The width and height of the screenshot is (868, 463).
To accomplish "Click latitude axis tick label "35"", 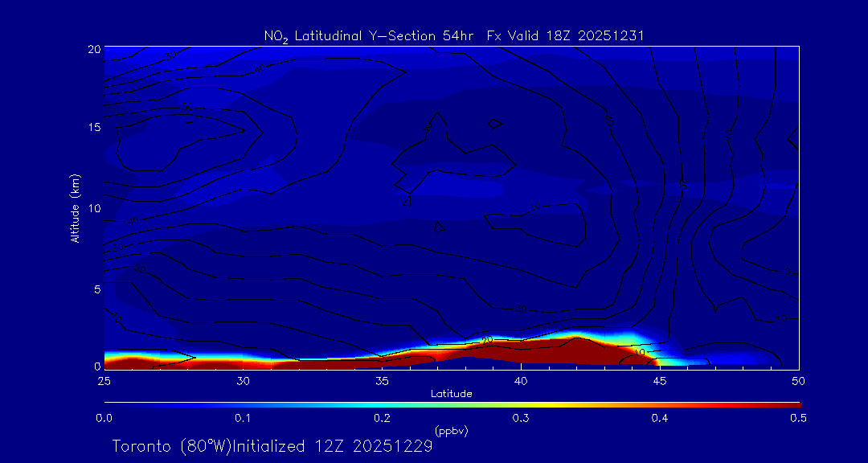I will [382, 381].
